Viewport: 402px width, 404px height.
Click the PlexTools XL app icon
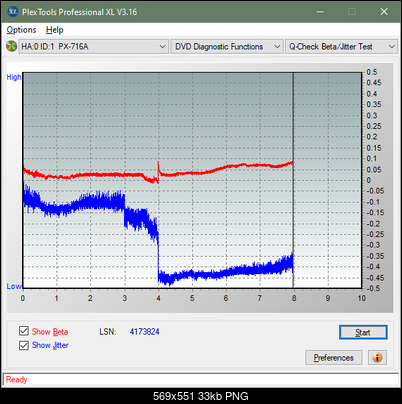(12, 12)
